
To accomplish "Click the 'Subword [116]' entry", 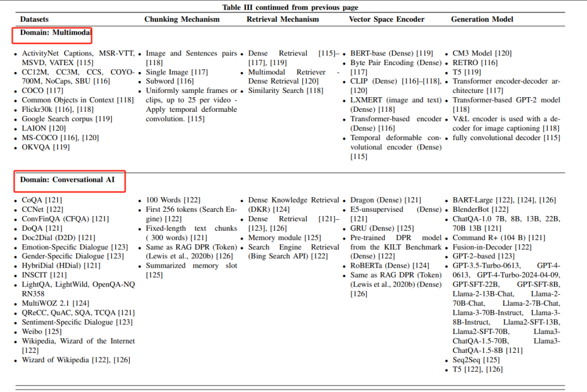I will pos(170,81).
